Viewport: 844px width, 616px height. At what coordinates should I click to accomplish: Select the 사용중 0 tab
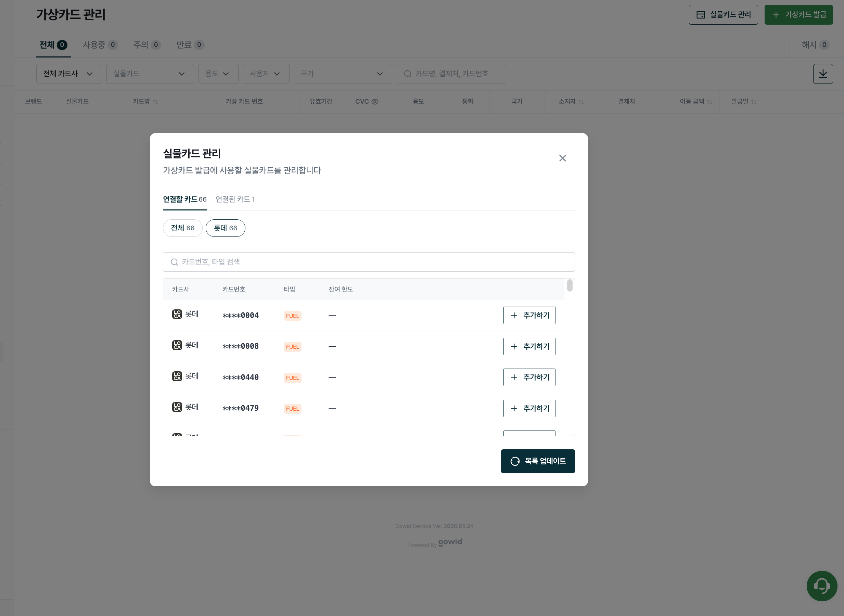click(100, 45)
